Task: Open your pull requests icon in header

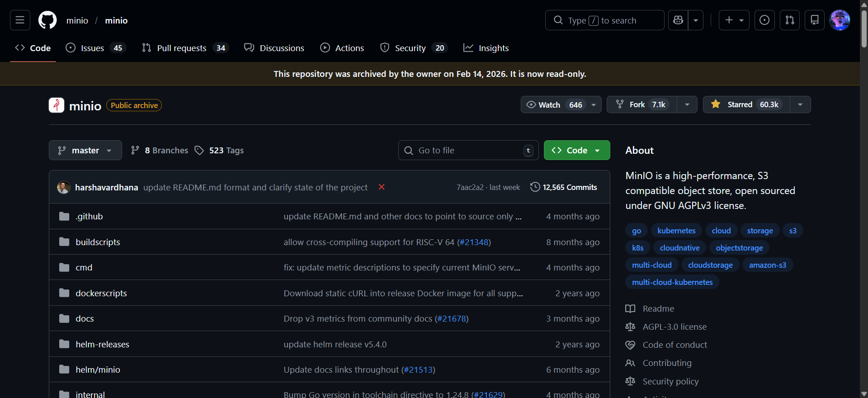Action: click(790, 20)
